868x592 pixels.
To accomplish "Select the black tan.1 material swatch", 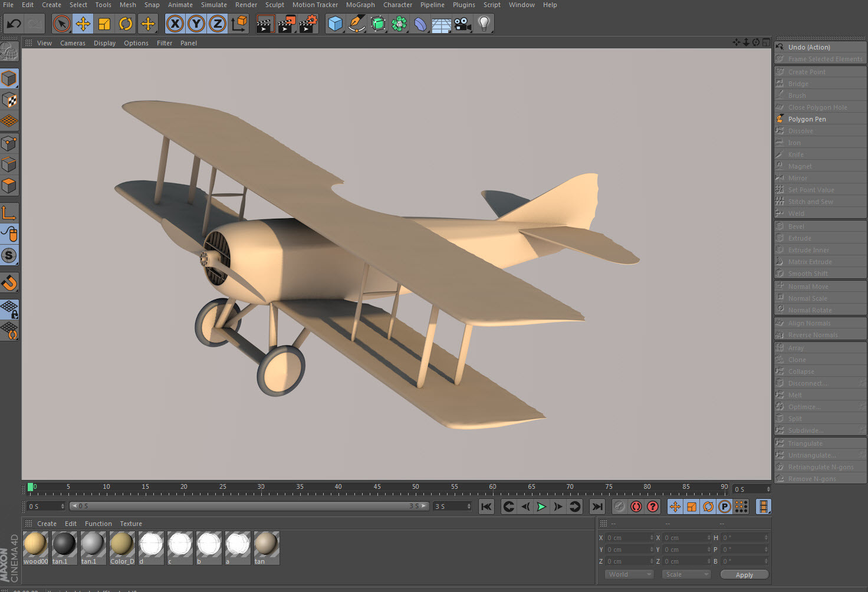I will tap(64, 548).
